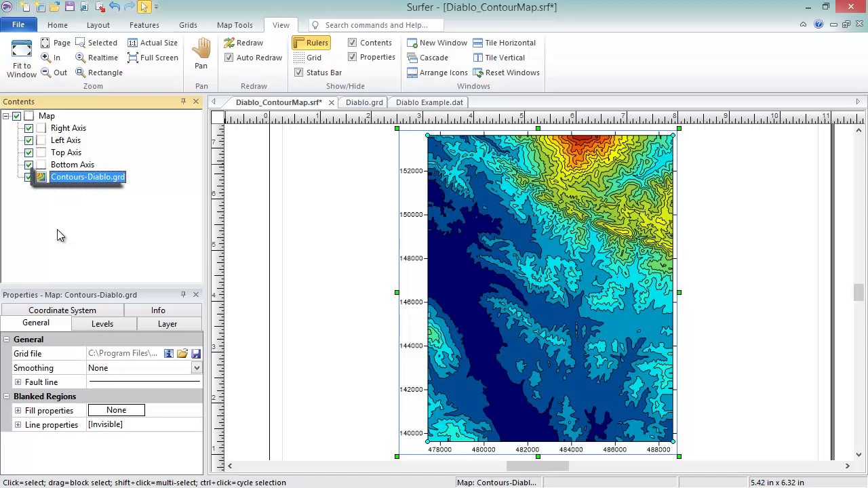
Task: Toggle the Rulers show/hide button
Action: (x=311, y=43)
